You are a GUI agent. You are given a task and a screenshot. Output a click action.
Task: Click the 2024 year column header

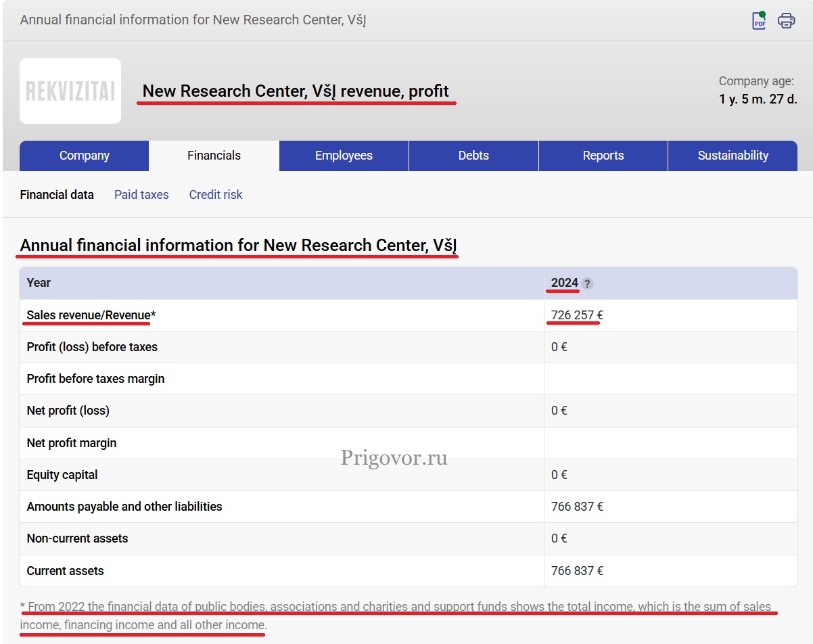click(564, 283)
